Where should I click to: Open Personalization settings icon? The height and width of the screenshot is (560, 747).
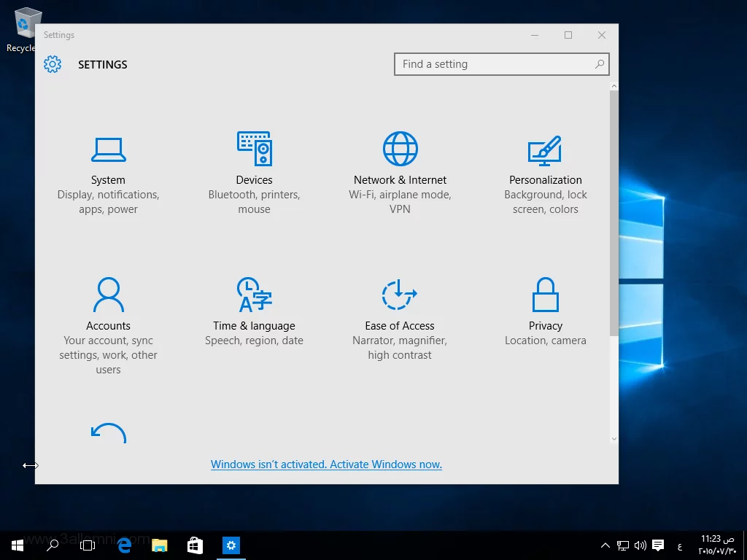[545, 150]
